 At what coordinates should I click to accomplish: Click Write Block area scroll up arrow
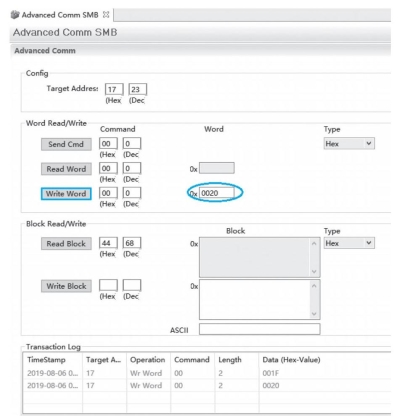click(x=314, y=286)
